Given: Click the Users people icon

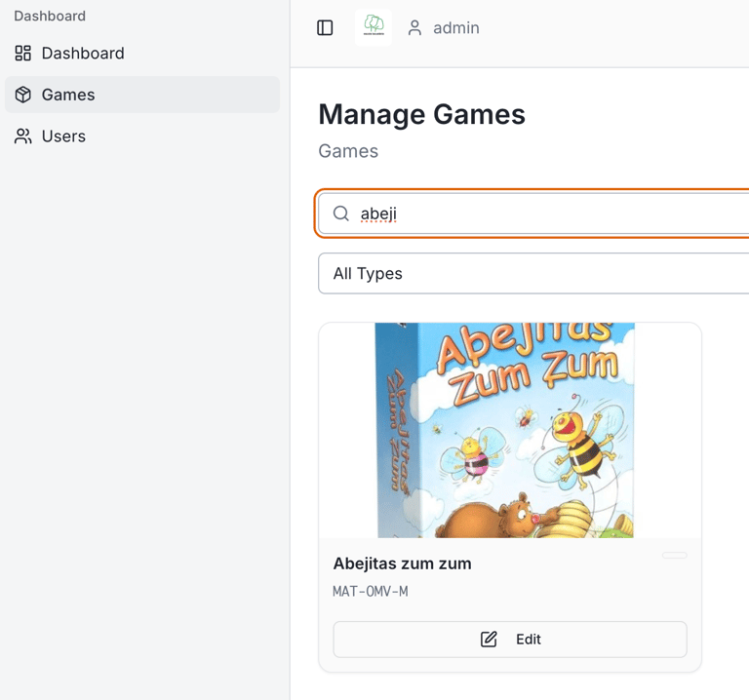Looking at the screenshot, I should point(23,136).
